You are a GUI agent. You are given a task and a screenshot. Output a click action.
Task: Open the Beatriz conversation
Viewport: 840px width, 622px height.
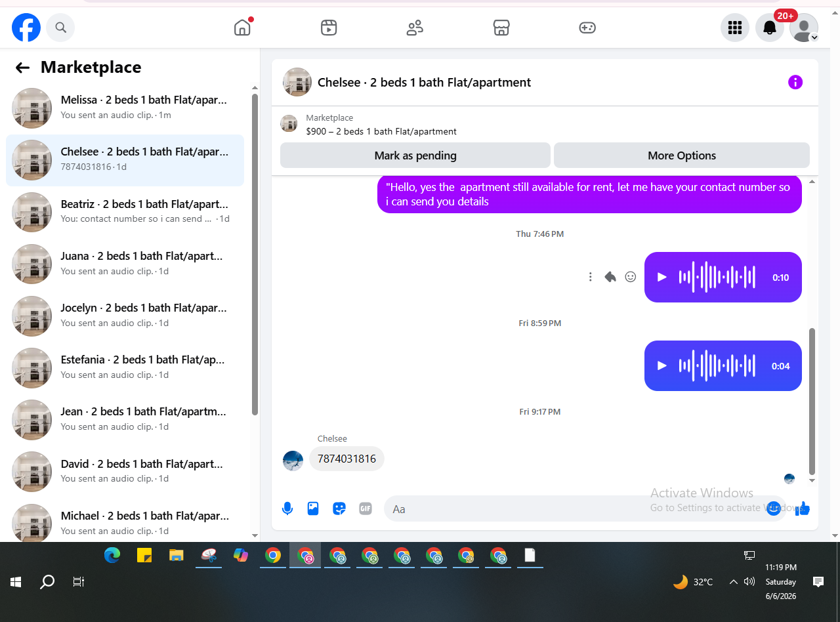click(125, 212)
